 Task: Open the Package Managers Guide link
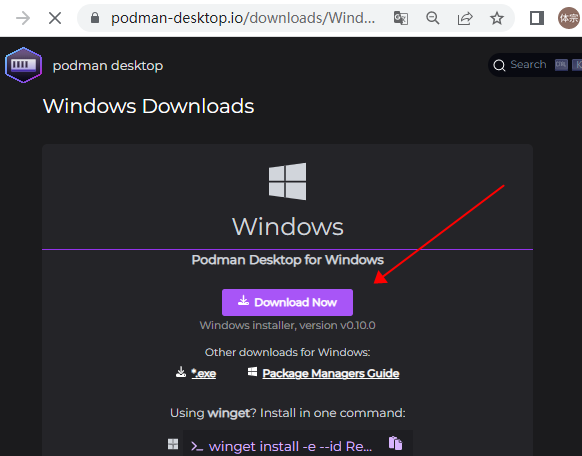click(x=331, y=373)
